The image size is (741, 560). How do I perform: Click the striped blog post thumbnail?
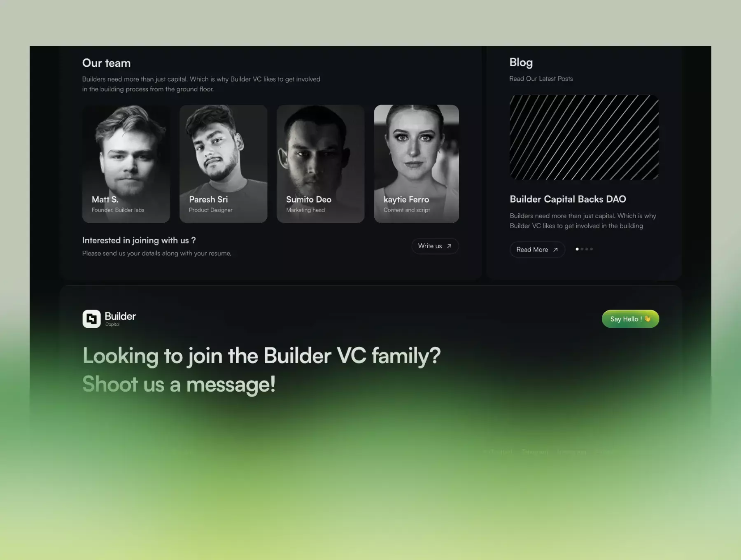pos(584,138)
